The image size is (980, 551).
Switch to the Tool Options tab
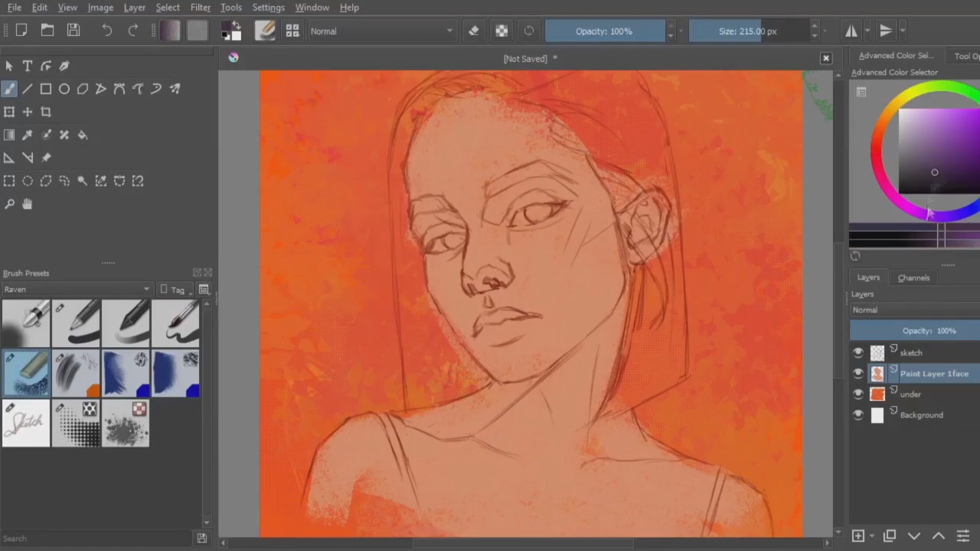tap(965, 56)
